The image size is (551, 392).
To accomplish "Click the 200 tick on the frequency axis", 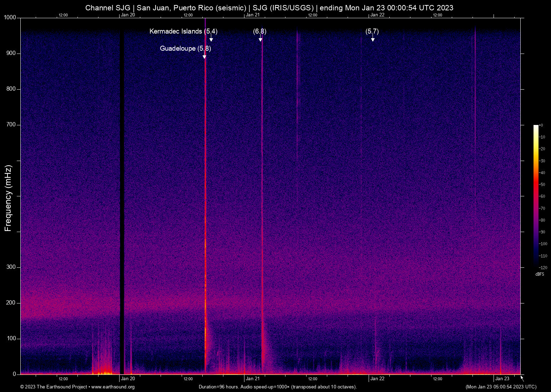I will (11, 303).
